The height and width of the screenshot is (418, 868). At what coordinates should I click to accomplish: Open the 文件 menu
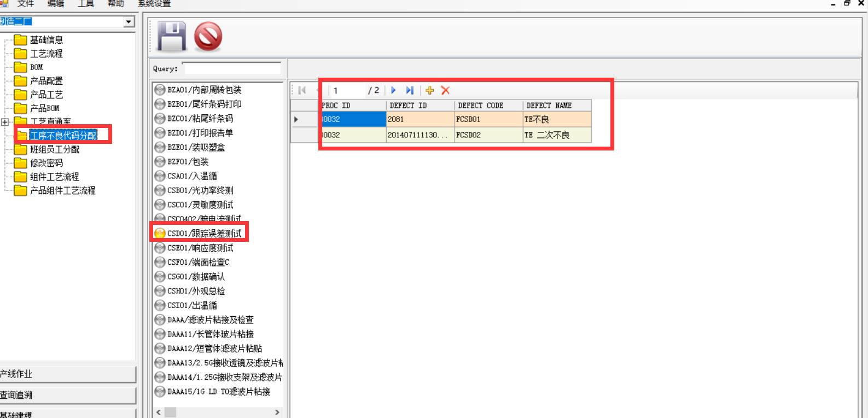(25, 4)
